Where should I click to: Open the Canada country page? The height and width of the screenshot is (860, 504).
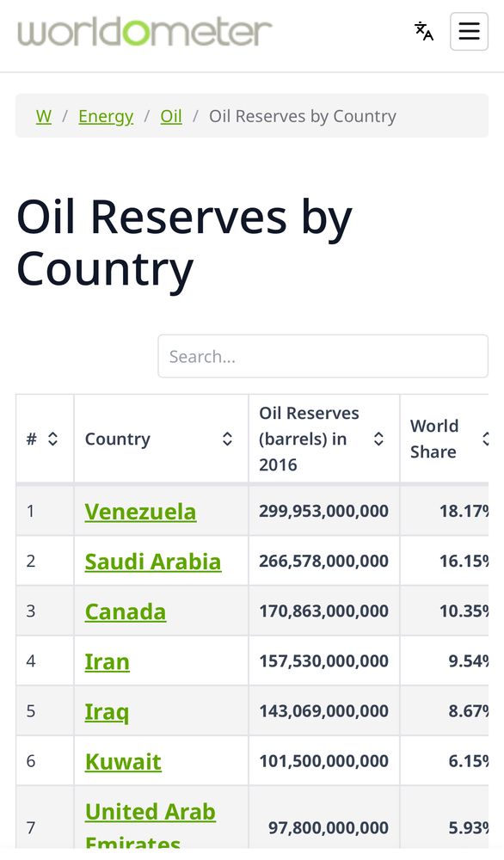125,611
